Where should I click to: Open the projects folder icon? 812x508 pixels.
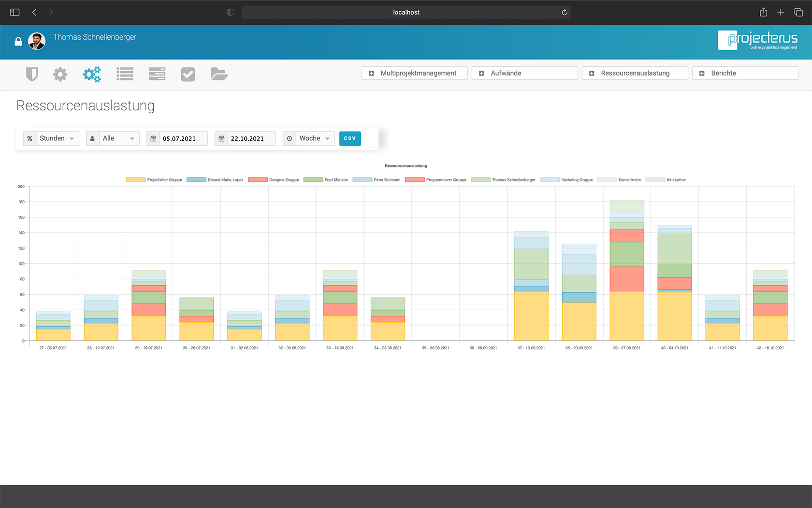click(219, 74)
